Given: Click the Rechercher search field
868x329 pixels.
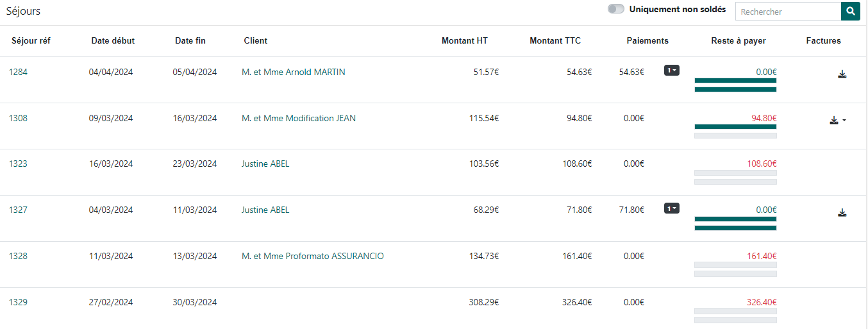Looking at the screenshot, I should click(788, 12).
